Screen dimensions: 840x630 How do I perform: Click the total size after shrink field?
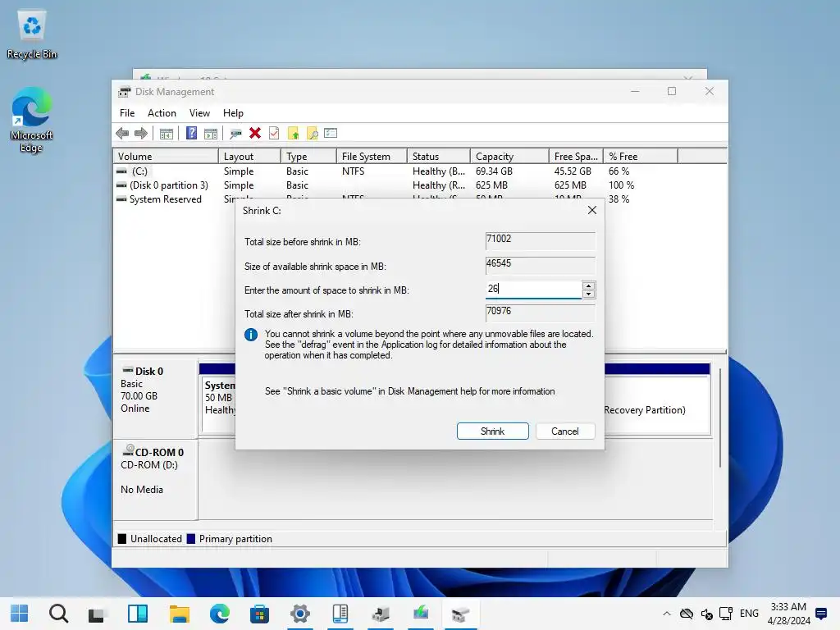(540, 313)
